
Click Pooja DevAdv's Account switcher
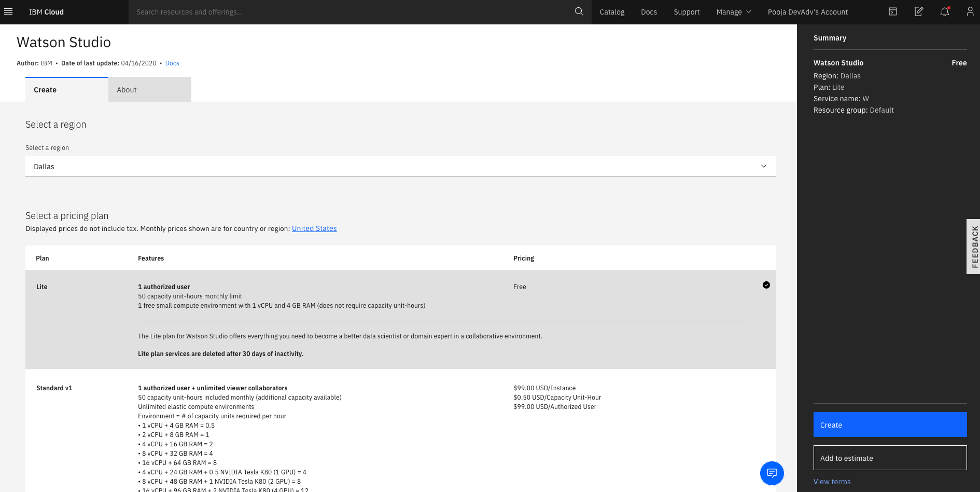tap(808, 12)
